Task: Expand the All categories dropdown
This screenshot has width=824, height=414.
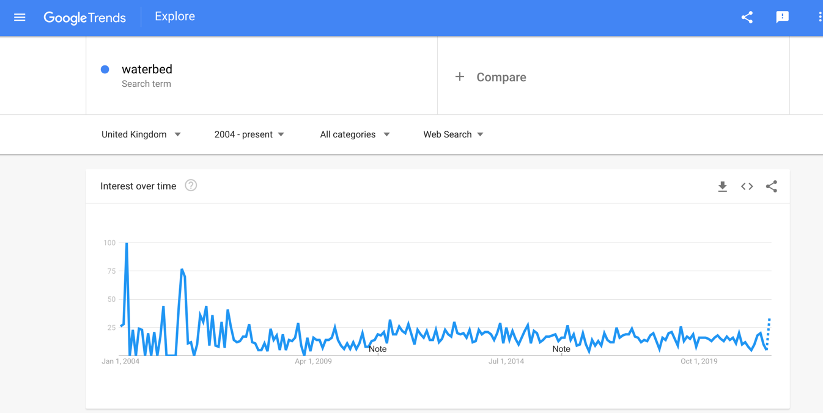Action: point(355,134)
